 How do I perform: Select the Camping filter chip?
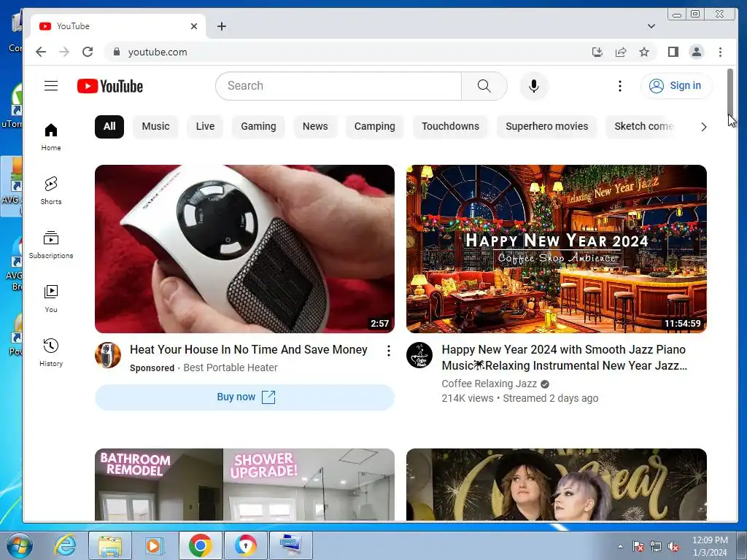pyautogui.click(x=374, y=127)
